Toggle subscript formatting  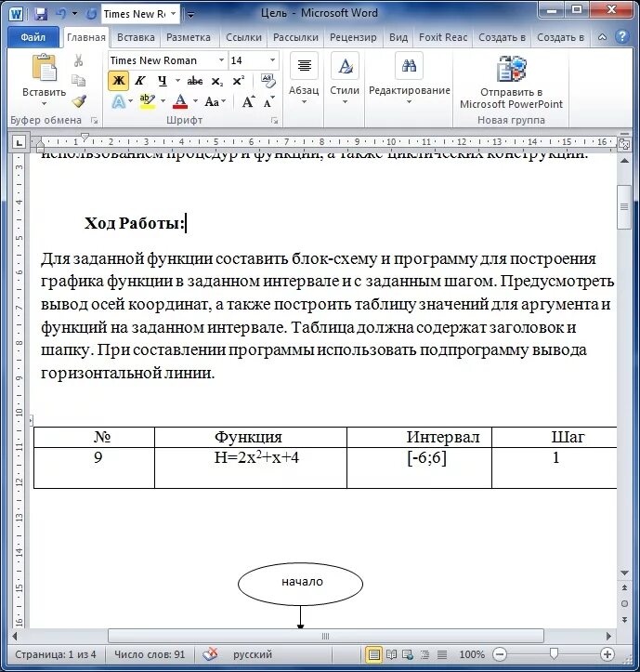coord(217,81)
